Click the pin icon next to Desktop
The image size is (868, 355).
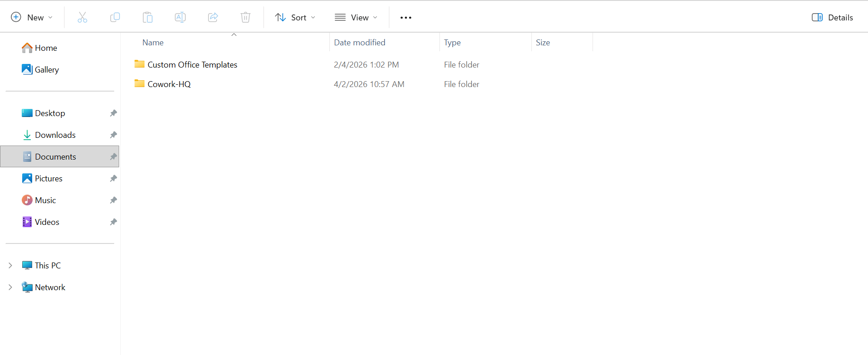(x=113, y=113)
